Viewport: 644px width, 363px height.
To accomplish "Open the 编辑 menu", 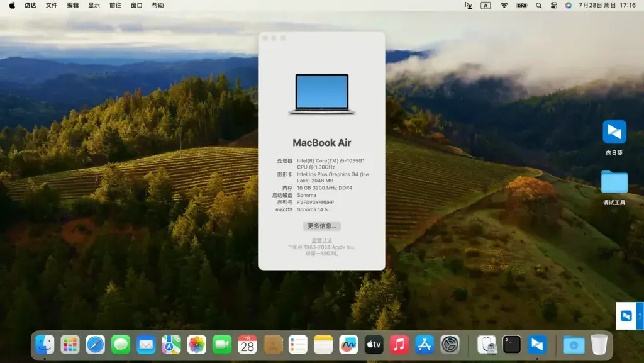I will click(x=73, y=5).
